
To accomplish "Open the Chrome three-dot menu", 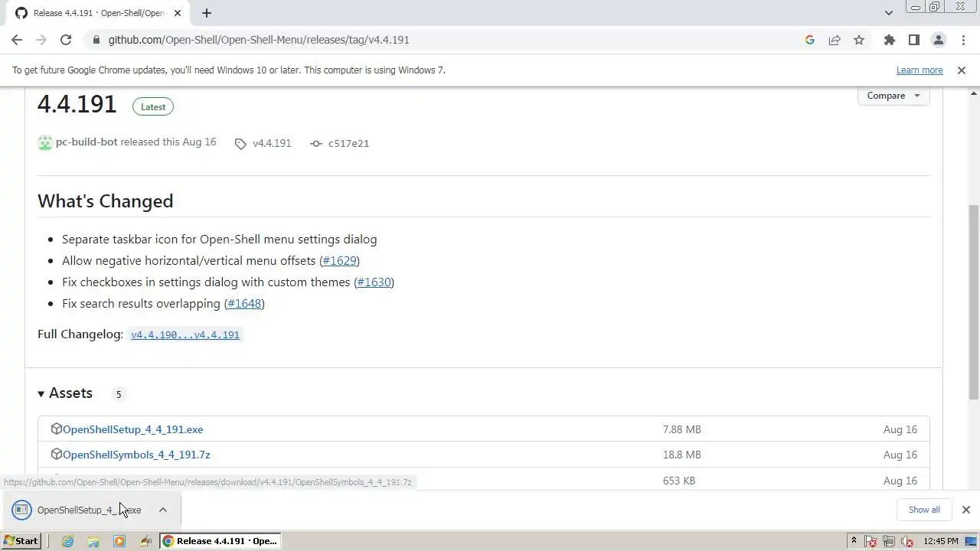I will (963, 40).
